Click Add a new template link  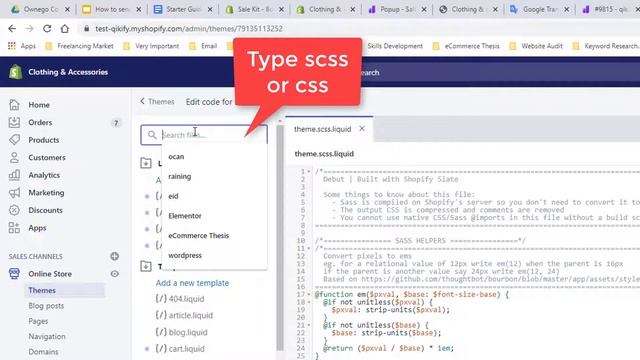(x=192, y=283)
